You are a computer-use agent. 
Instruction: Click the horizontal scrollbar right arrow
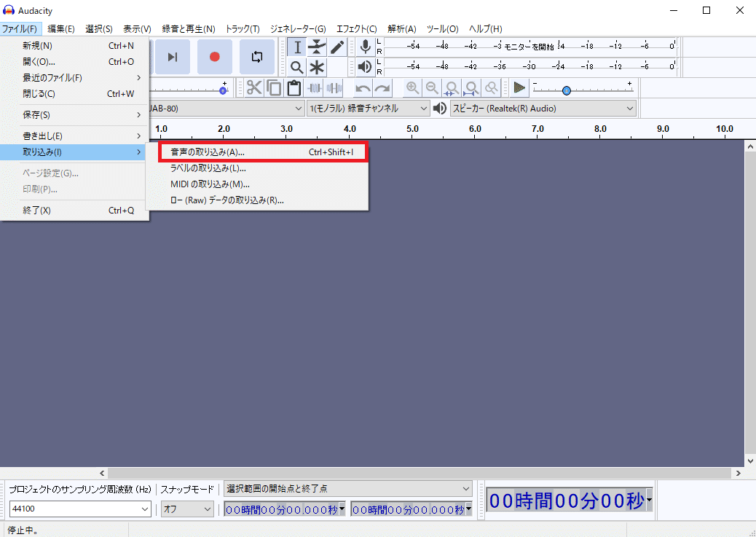tap(739, 474)
